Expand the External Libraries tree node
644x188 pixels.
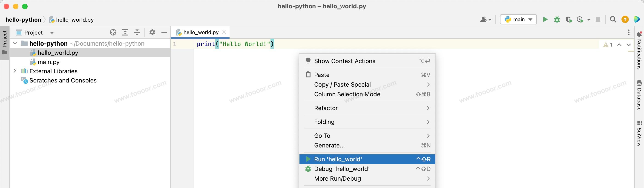(15, 71)
